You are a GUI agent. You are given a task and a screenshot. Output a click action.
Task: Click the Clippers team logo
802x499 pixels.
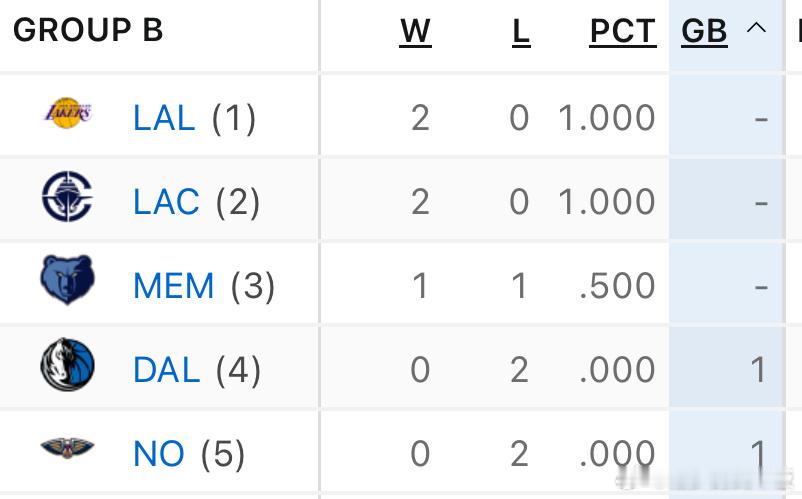point(67,197)
